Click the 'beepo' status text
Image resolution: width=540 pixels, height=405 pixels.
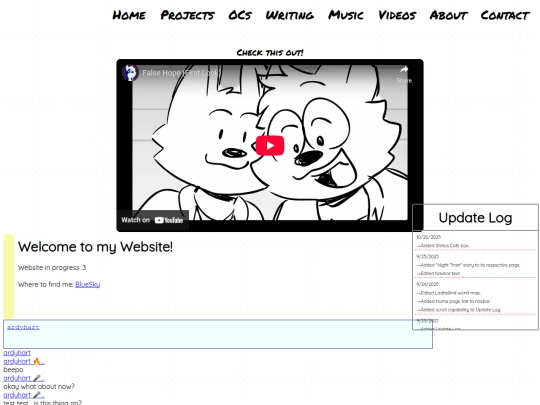(x=13, y=370)
